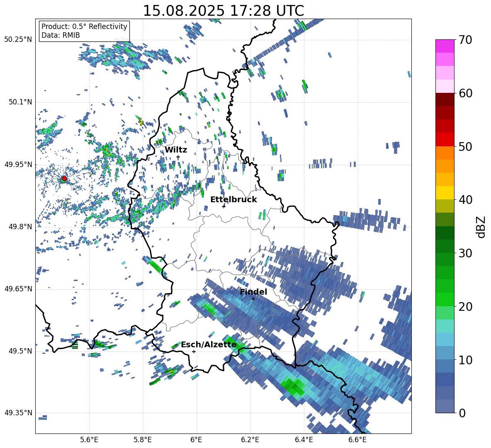Click the 30 tick on colorbar

pos(465,253)
